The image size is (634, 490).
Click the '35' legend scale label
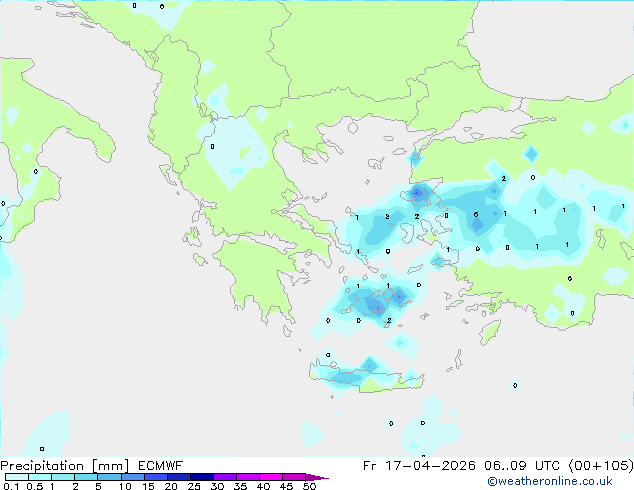[240, 486]
